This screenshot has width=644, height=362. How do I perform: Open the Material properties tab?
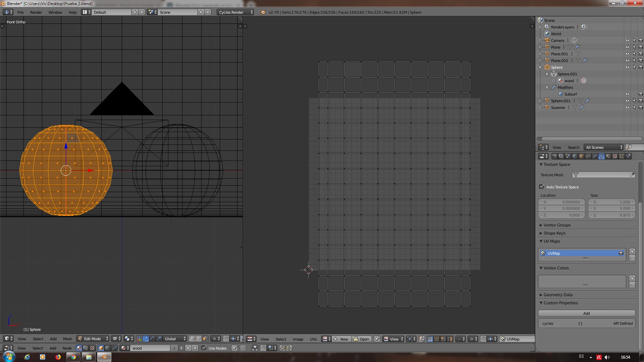[x=608, y=156]
